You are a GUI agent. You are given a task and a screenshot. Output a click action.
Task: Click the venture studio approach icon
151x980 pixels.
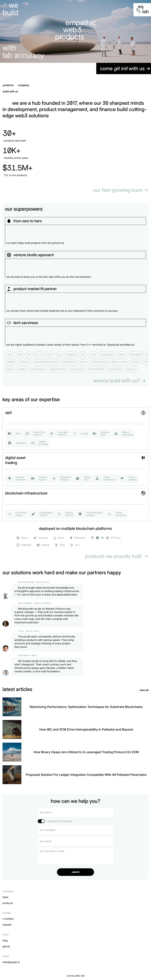[x=9, y=255]
